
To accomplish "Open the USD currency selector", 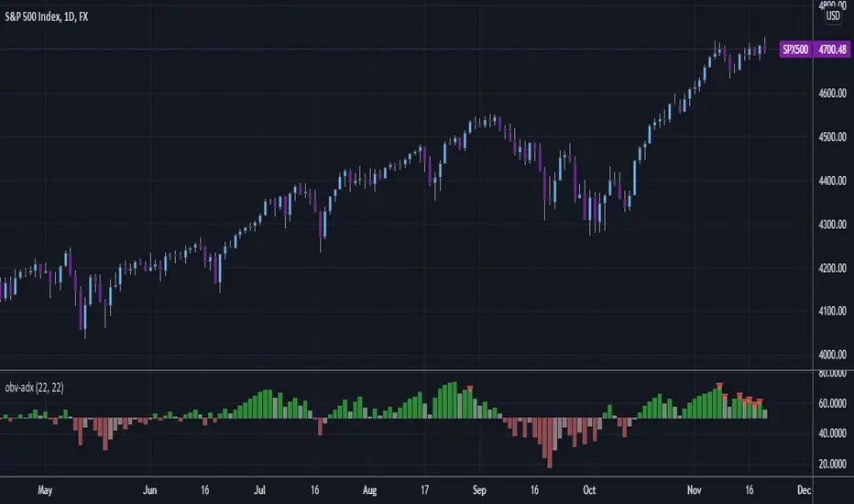I will tap(833, 16).
